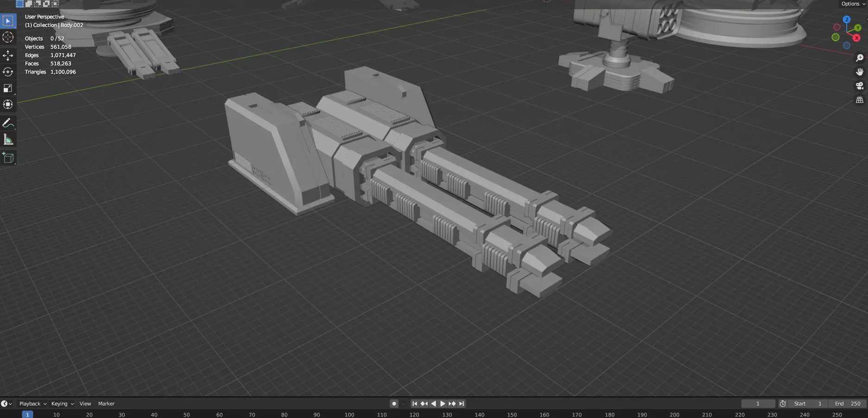
Task: Select the Annotate pencil tool
Action: pos(8,123)
